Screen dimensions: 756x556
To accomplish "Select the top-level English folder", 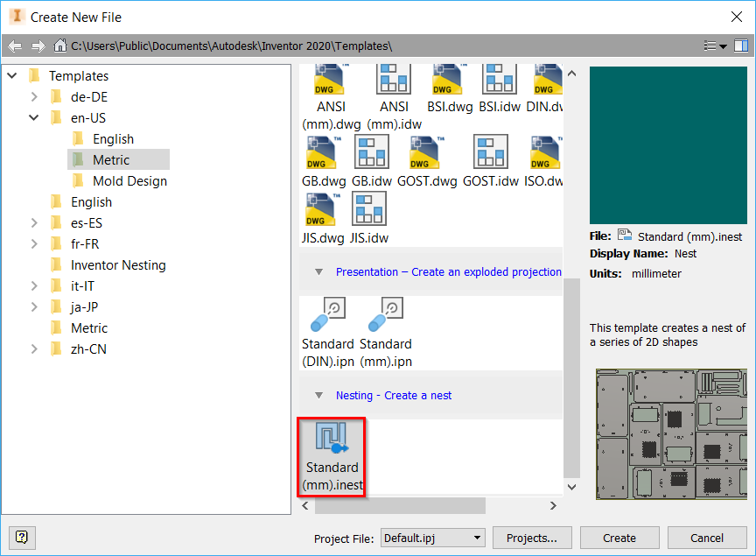I will coord(91,202).
